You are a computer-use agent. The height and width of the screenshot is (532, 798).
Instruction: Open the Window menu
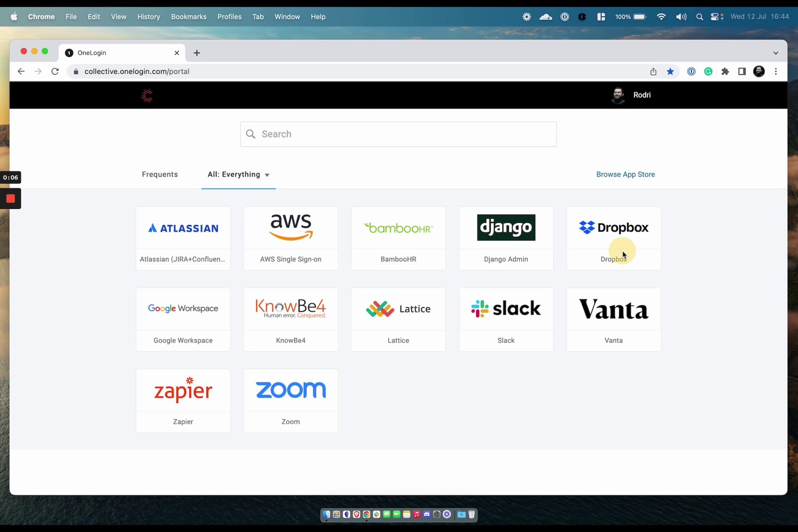point(287,17)
